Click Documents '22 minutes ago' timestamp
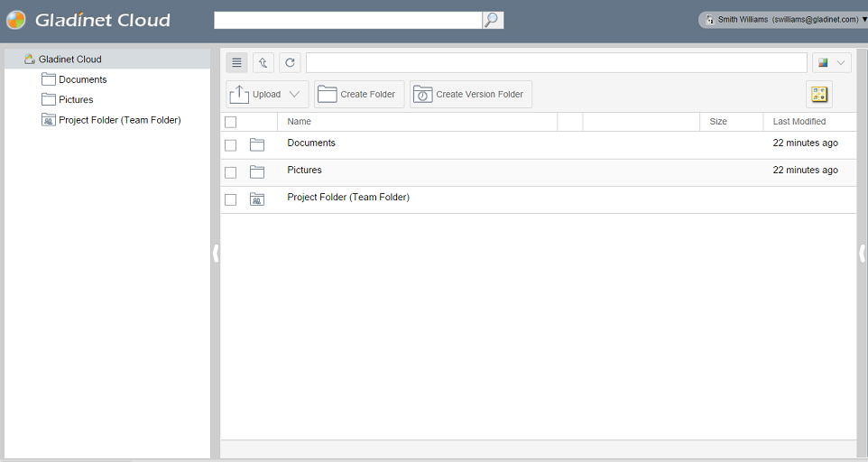The height and width of the screenshot is (462, 868). [806, 143]
